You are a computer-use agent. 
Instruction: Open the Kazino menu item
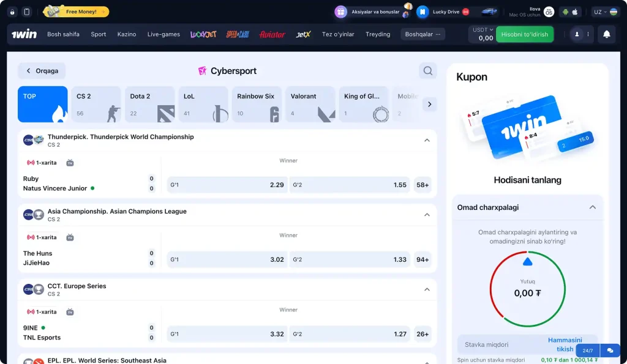[127, 34]
